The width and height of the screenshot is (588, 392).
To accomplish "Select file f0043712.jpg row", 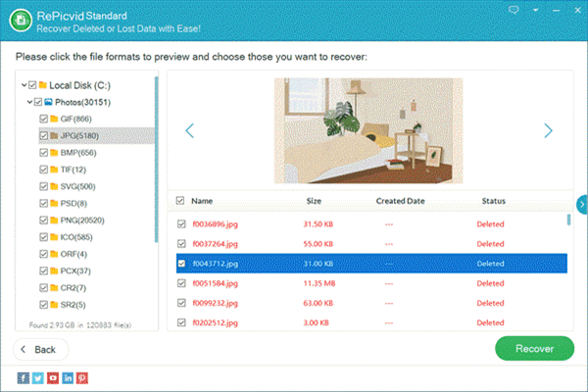I will coord(371,264).
